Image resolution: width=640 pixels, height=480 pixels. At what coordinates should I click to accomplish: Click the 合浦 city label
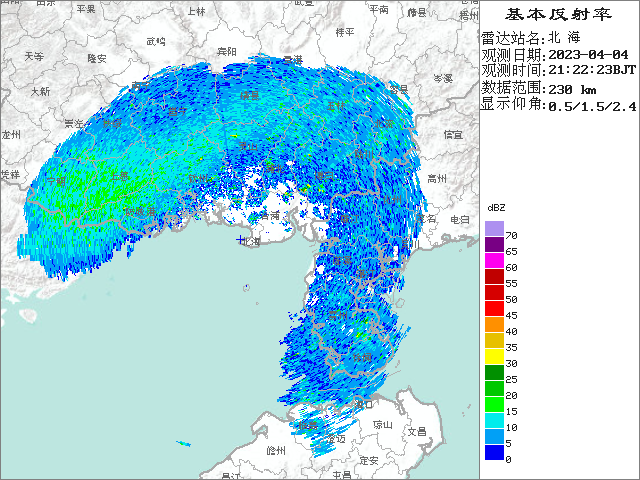(x=270, y=216)
